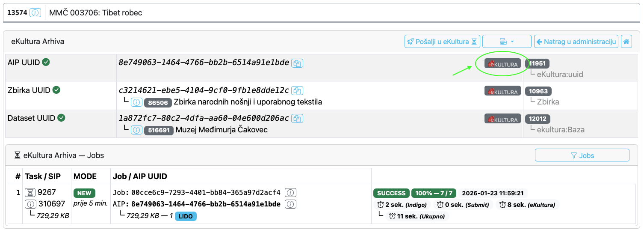Click the title MMČ 003706: Tibet robec
The image size is (644, 233).
click(96, 13)
